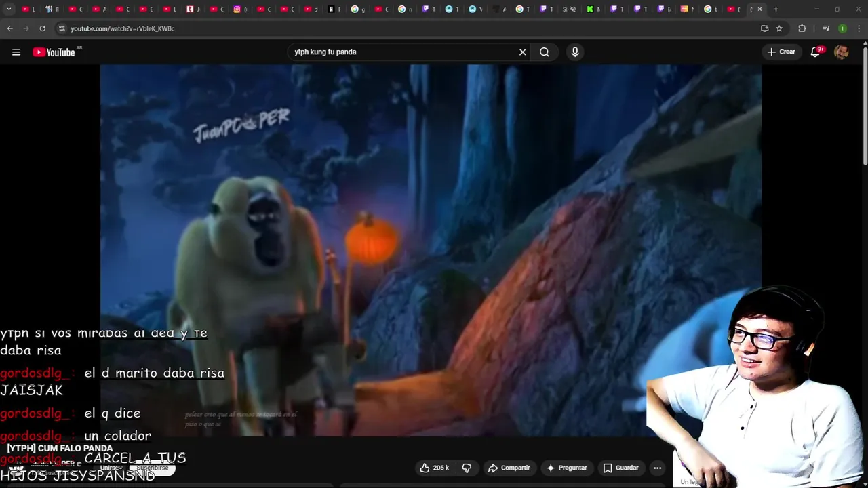Viewport: 868px width, 488px height.
Task: Reload the page
Action: coord(43,28)
